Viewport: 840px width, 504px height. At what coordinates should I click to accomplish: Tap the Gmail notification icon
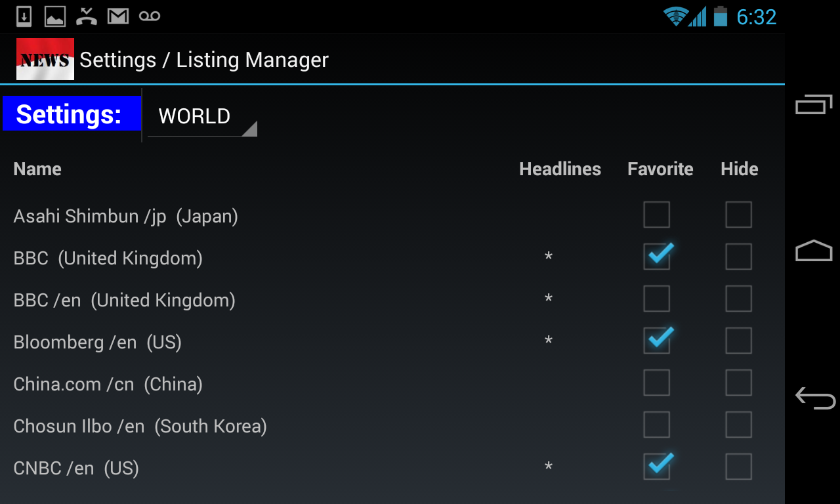coord(118,16)
